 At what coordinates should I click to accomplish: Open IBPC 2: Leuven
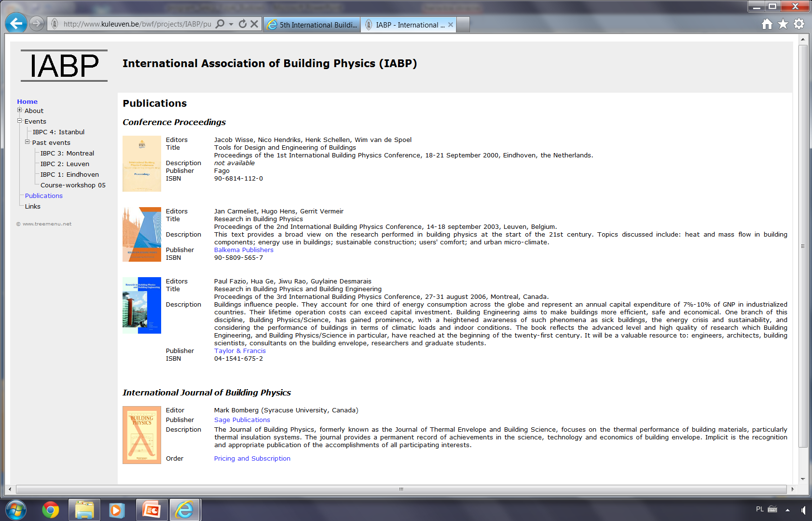[65, 164]
